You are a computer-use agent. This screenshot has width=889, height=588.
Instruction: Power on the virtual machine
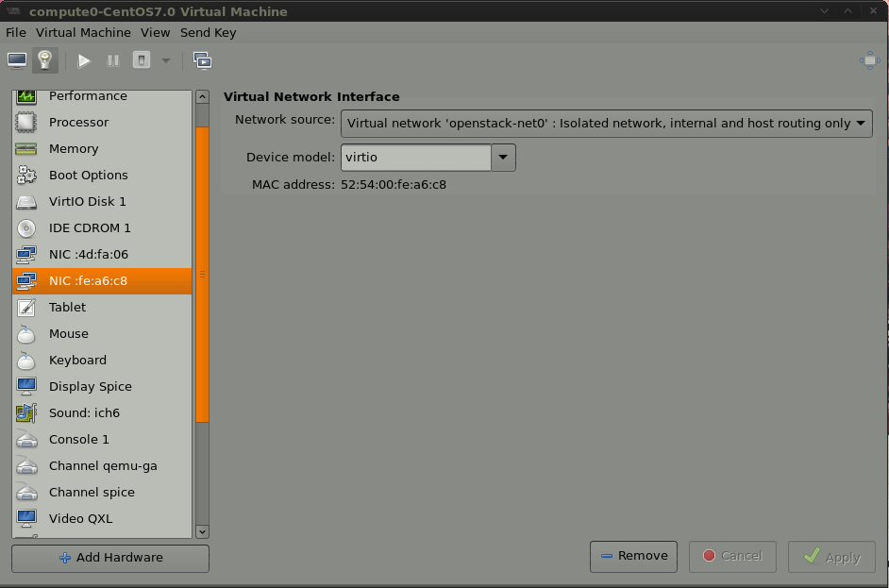click(84, 60)
